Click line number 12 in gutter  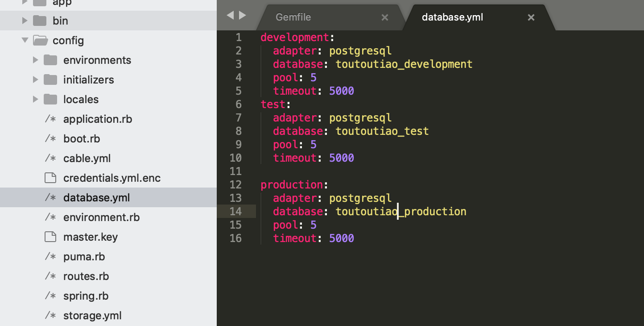click(235, 184)
